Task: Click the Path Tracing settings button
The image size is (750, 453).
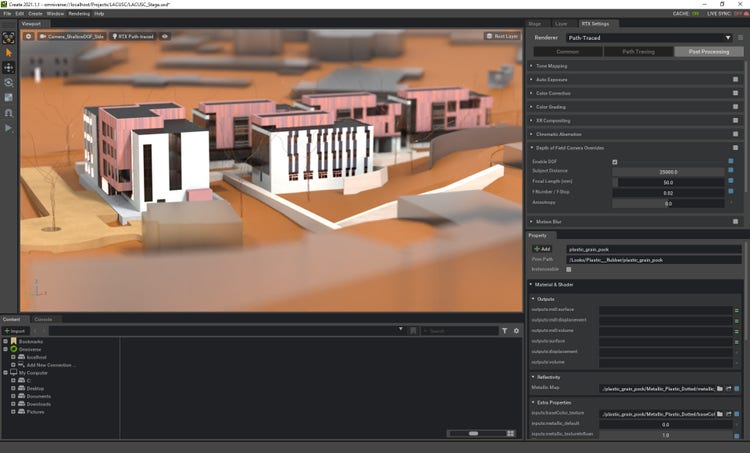Action: (x=637, y=51)
